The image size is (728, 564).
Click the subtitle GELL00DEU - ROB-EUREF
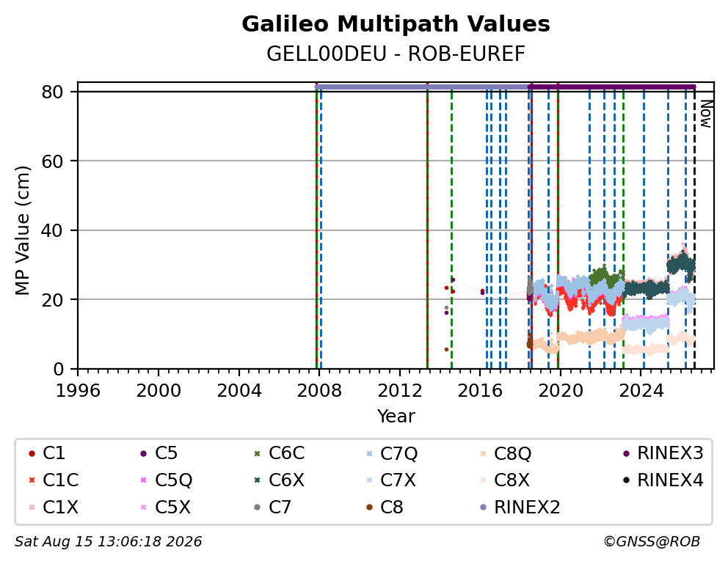396,54
